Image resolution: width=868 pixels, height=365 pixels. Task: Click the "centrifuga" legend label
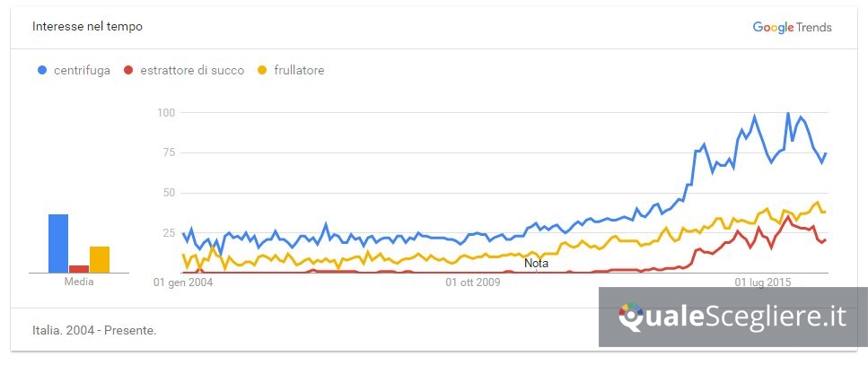(82, 71)
